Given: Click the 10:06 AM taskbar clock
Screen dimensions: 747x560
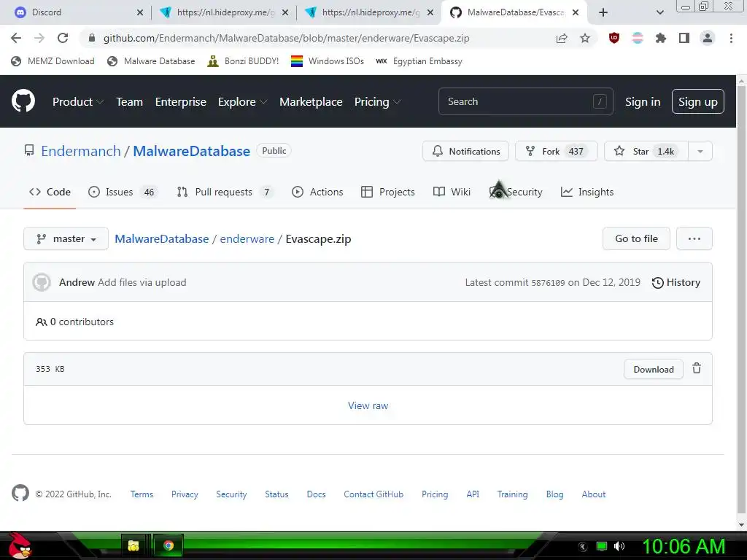Looking at the screenshot, I should 684,546.
